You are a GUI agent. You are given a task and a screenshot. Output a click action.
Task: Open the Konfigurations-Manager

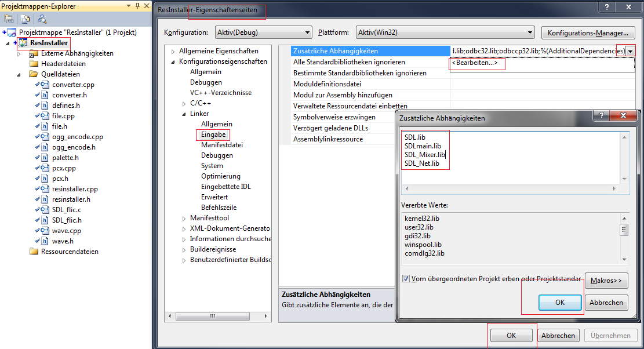point(588,33)
